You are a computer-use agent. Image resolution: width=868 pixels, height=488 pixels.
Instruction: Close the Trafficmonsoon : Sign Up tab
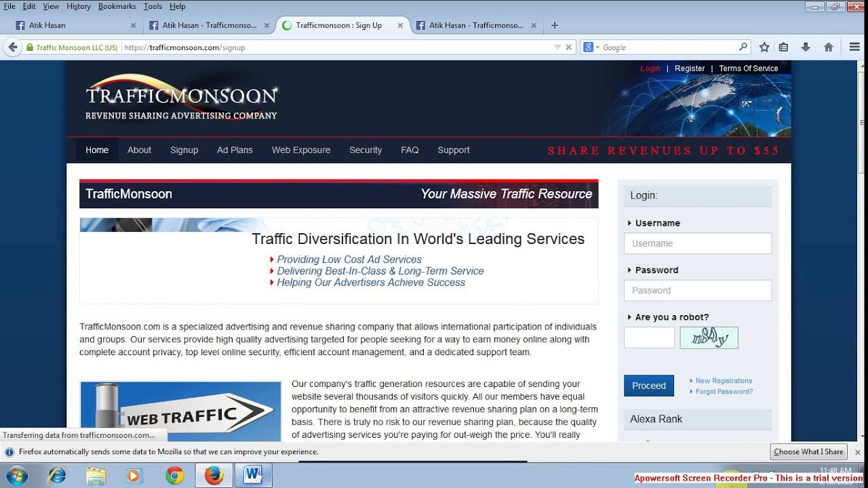tap(400, 26)
